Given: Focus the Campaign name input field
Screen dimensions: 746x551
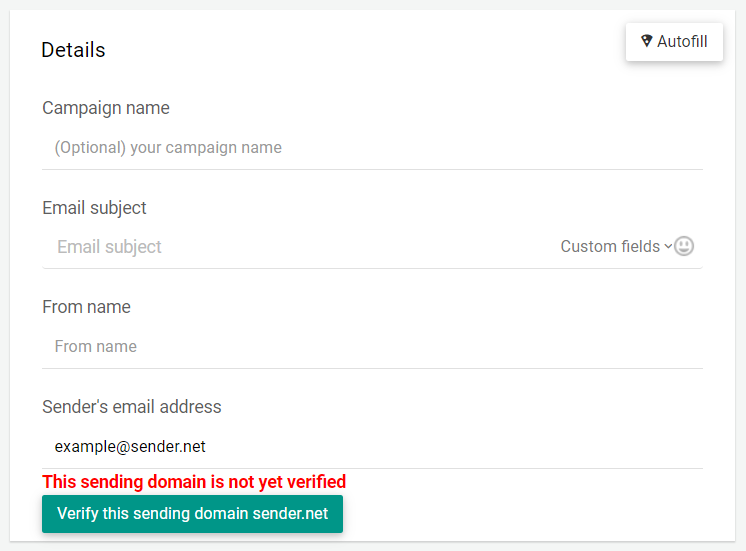Looking at the screenshot, I should tap(372, 148).
